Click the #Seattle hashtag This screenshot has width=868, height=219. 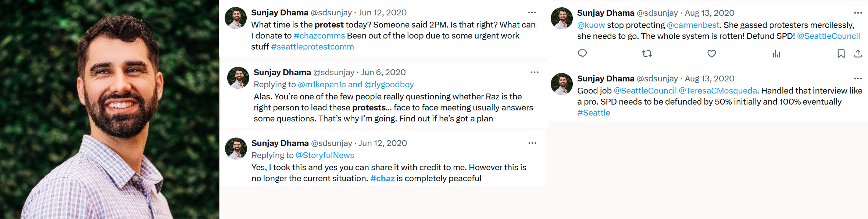pos(593,113)
